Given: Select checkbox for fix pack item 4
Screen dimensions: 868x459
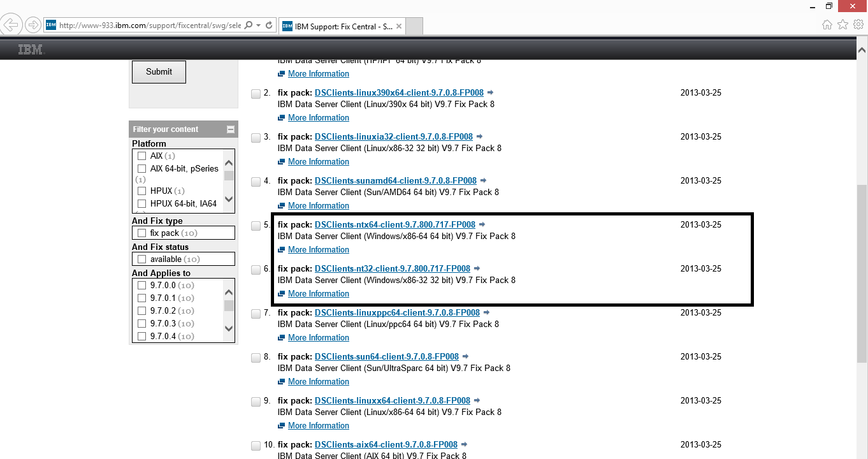Looking at the screenshot, I should coord(256,182).
